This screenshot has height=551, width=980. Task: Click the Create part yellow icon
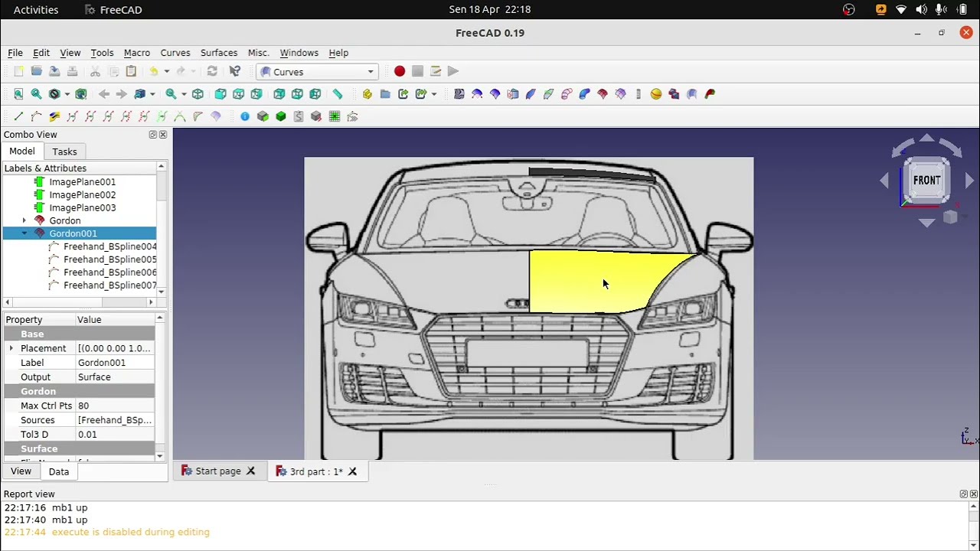pos(367,94)
